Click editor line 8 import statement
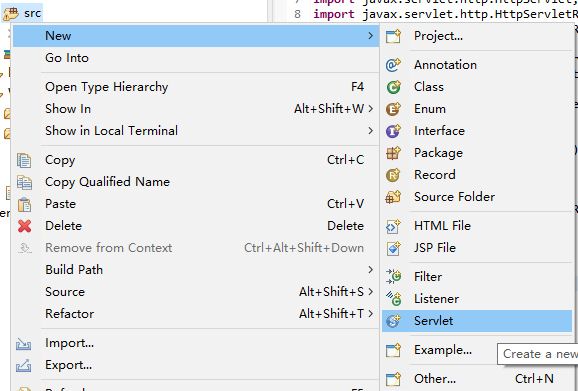The width and height of the screenshot is (578, 391). pos(445,14)
